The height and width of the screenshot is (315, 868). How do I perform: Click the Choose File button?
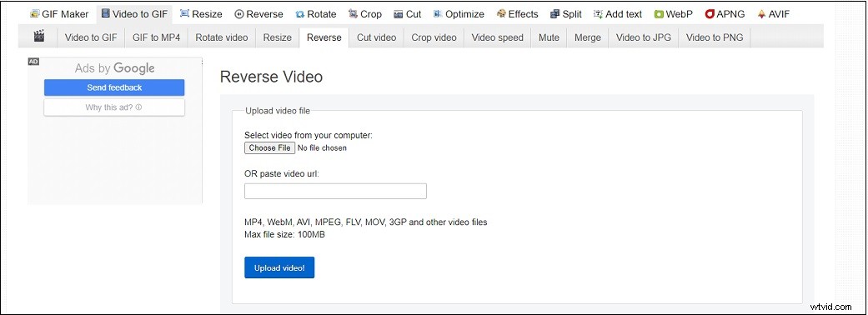(x=269, y=147)
